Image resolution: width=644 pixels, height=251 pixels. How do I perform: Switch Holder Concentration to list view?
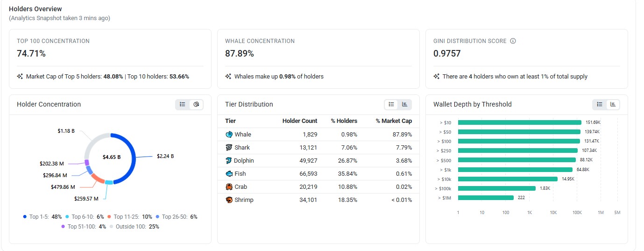[x=183, y=104]
